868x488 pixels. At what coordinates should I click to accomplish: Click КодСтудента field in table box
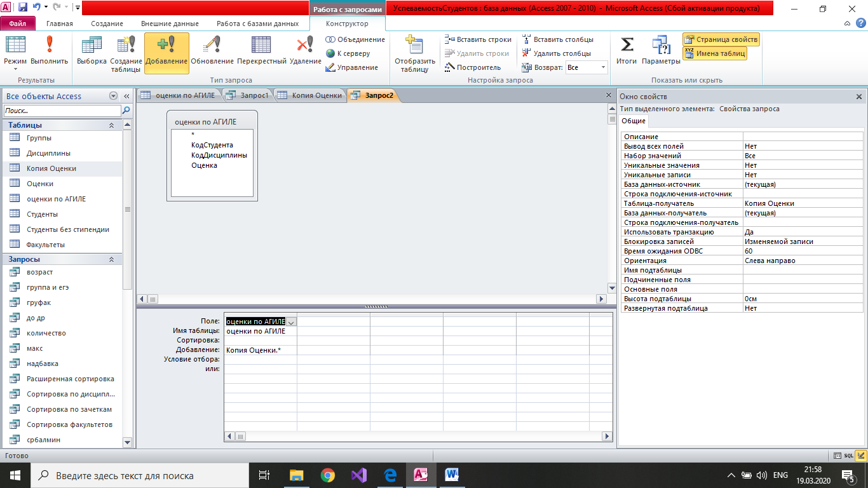point(212,145)
